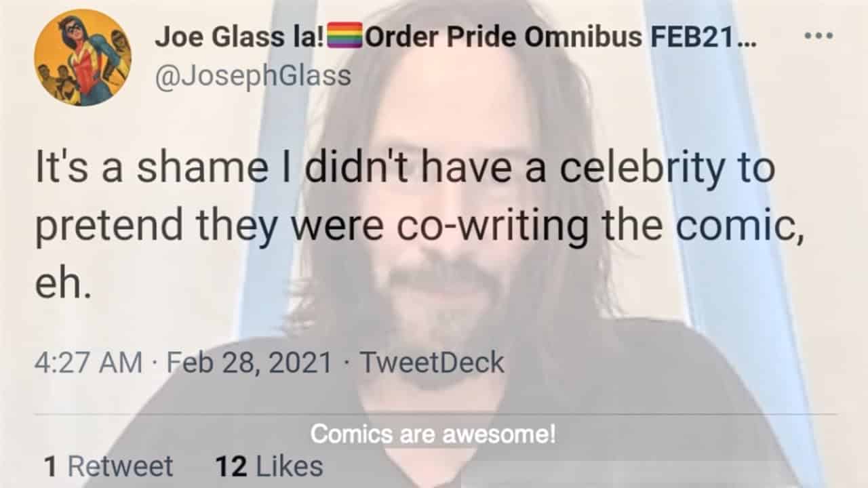
Task: Click the @JosephGlass handle
Action: coord(253,76)
